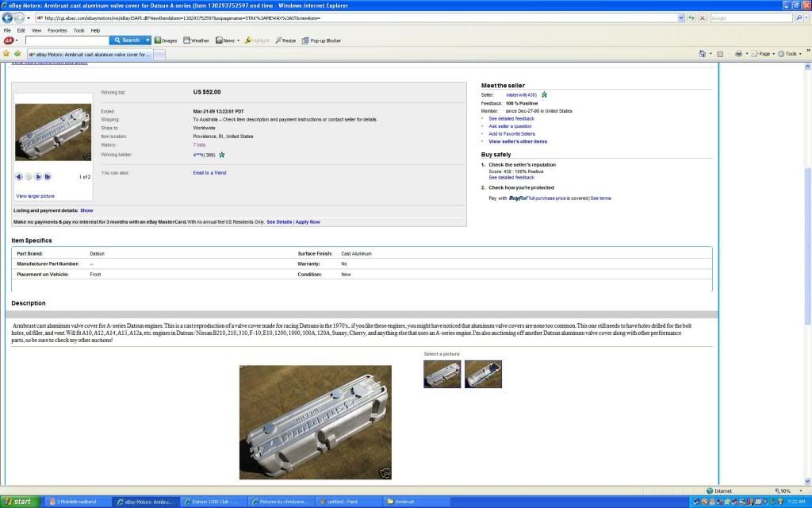Go to previous picture in image viewer
The height and width of the screenshot is (508, 812).
click(x=19, y=176)
